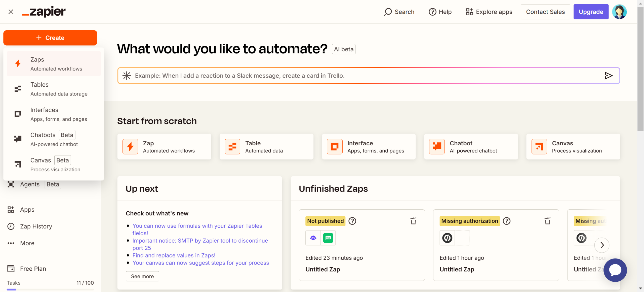Viewport: 644px width, 292px height.
Task: Select Zaps in the Create menu
Action: (54, 64)
